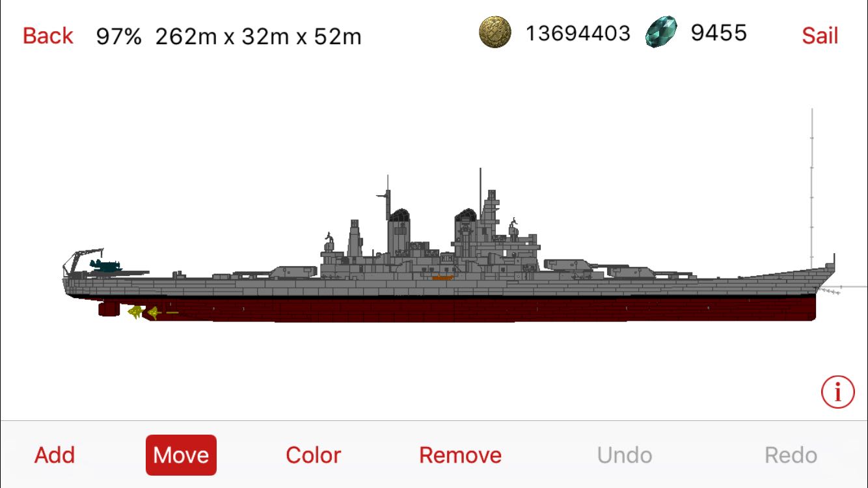Switch to Add mode
The image size is (868, 488).
click(55, 455)
